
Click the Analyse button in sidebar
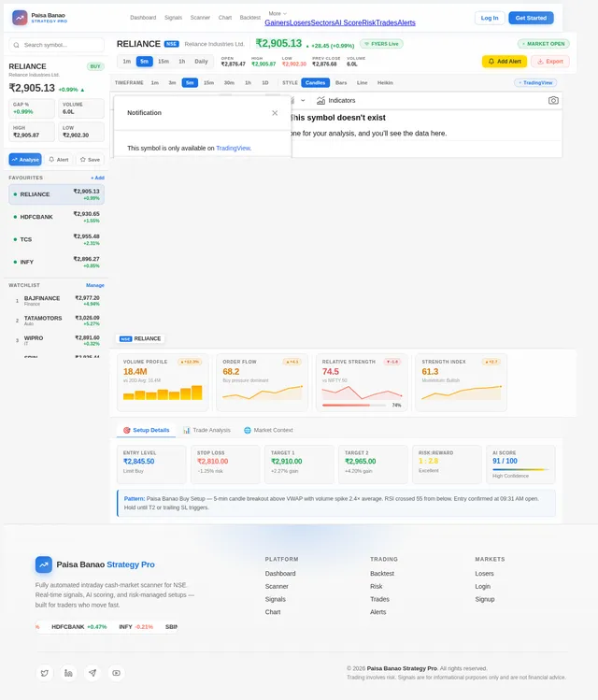[x=25, y=160]
